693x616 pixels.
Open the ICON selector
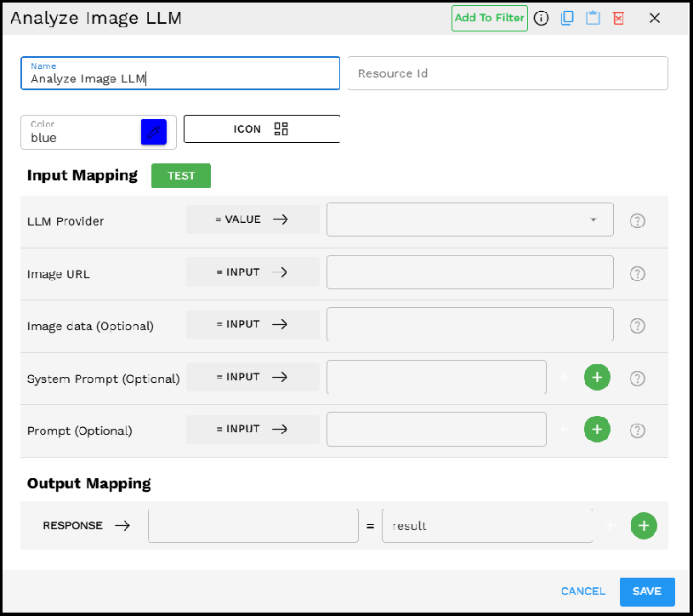coord(261,128)
